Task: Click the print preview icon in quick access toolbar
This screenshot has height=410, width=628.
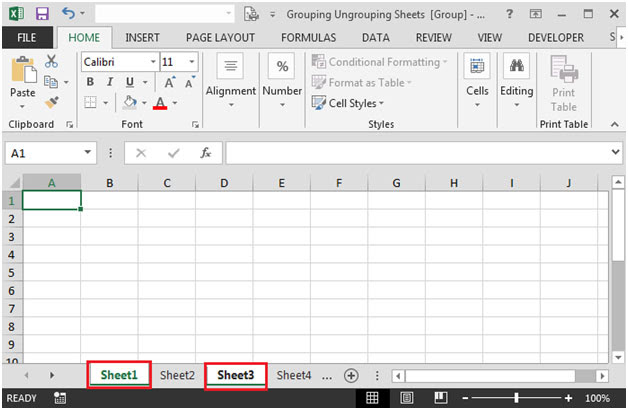Action: pyautogui.click(x=251, y=14)
